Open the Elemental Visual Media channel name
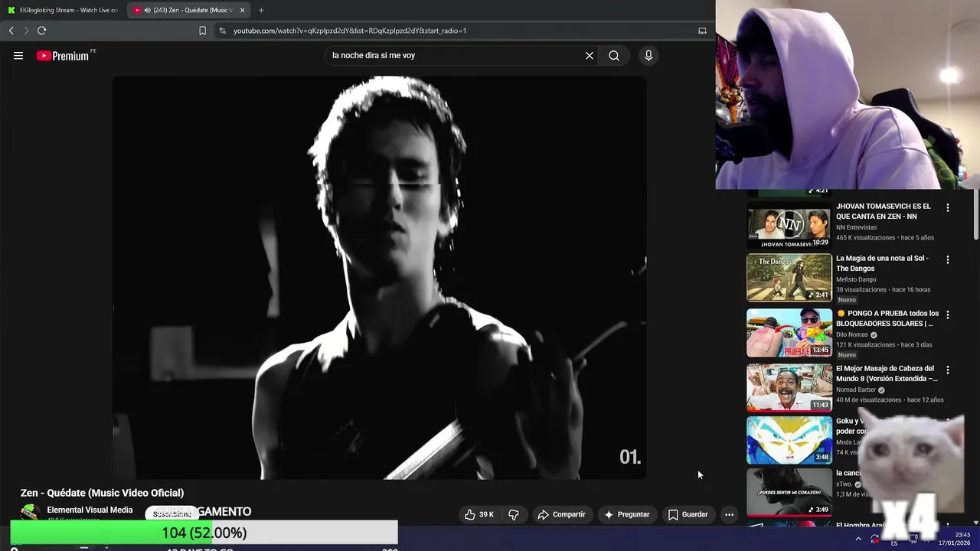Viewport: 980px width, 551px height. pyautogui.click(x=90, y=510)
